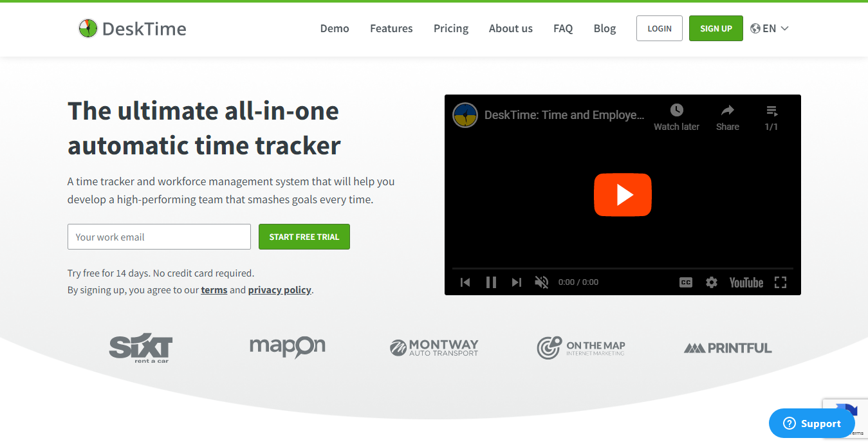
Task: Click the DeskTime logo
Action: click(132, 28)
